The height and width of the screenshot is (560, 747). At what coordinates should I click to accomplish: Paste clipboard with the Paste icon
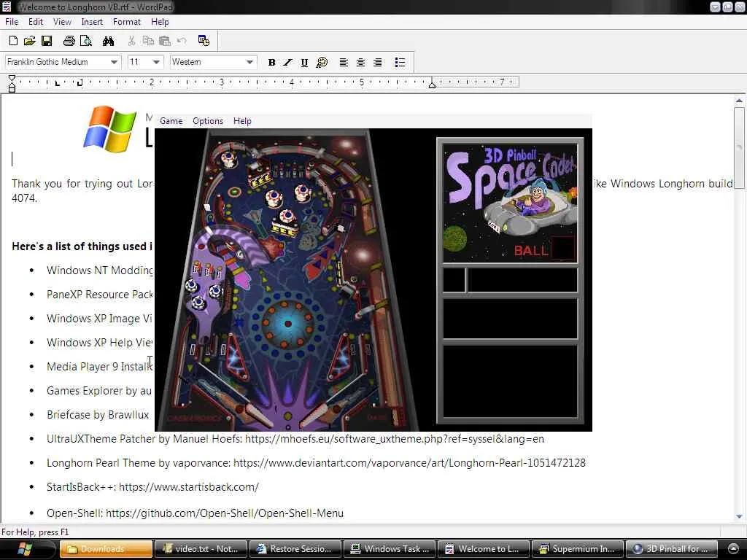tap(165, 41)
